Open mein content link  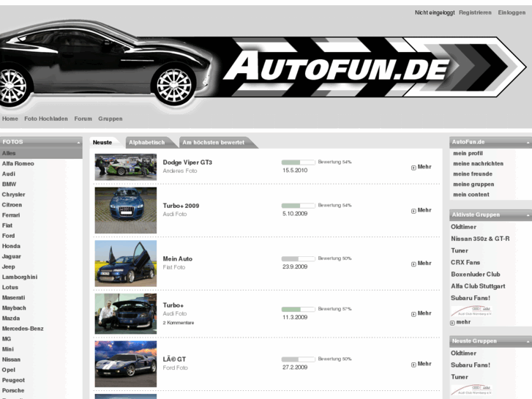tap(471, 194)
